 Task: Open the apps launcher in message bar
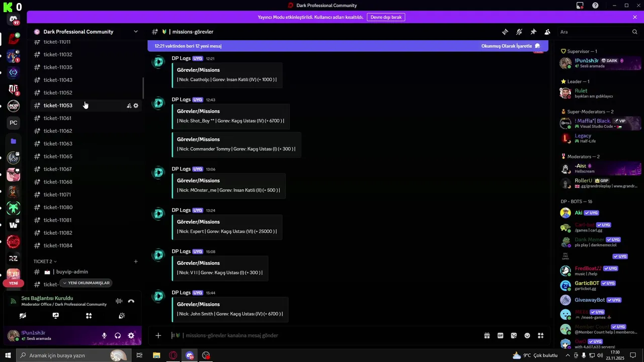tap(541, 335)
